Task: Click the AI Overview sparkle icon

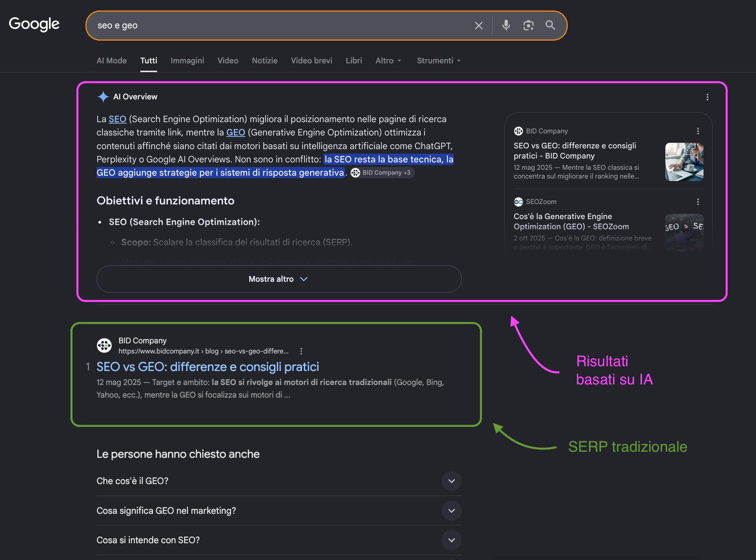Action: click(103, 97)
